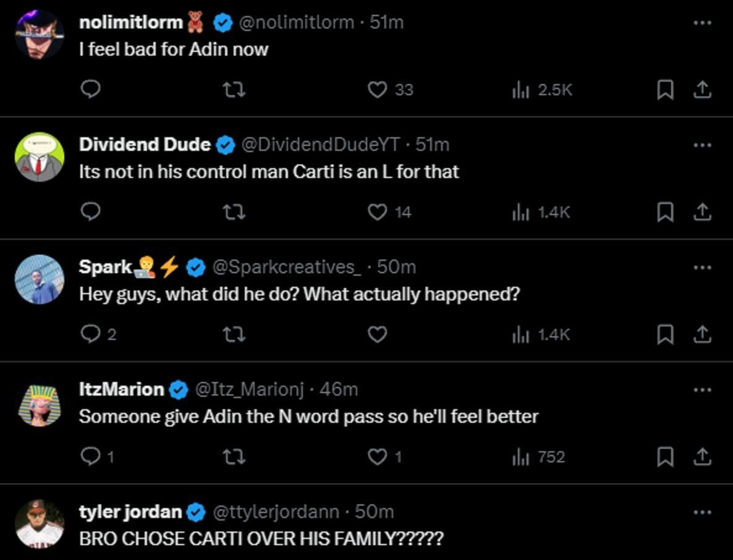733x560 pixels.
Task: Retweet Dividend Dude's reply
Action: click(234, 211)
